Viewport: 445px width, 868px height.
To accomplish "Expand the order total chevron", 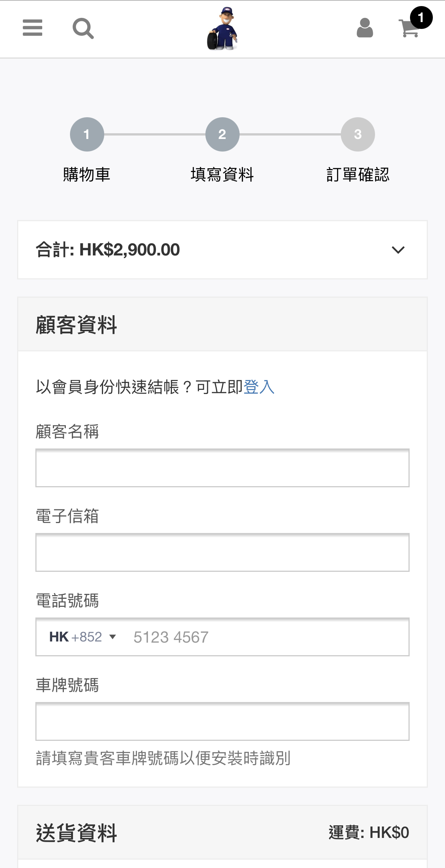I will coord(398,250).
